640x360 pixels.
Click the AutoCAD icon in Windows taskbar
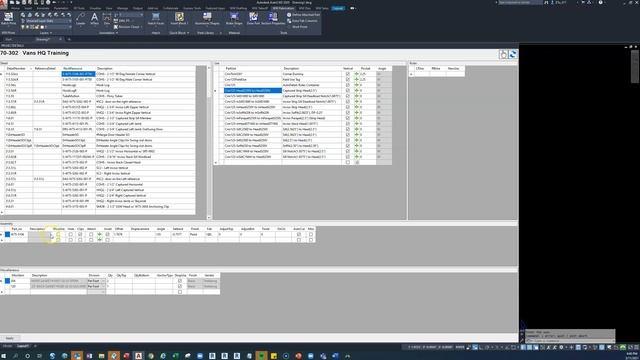click(138, 356)
